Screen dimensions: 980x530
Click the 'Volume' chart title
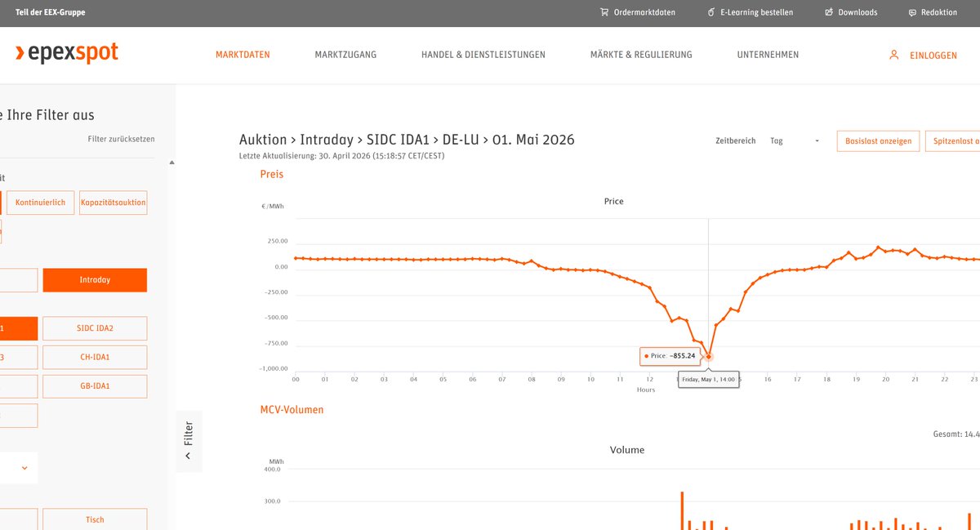pos(627,450)
